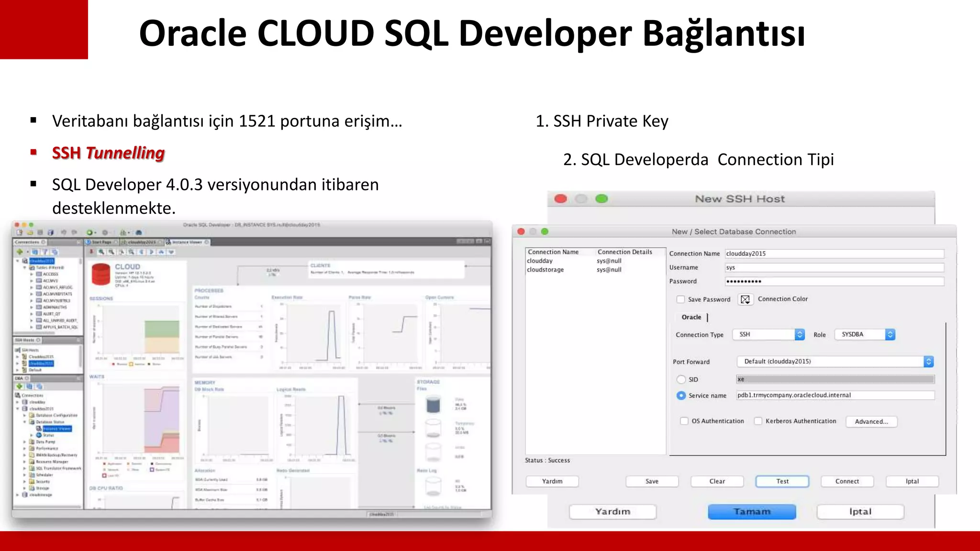Click Yardım button in New SSH Host dialog
Screen dimensions: 980x551
612,512
